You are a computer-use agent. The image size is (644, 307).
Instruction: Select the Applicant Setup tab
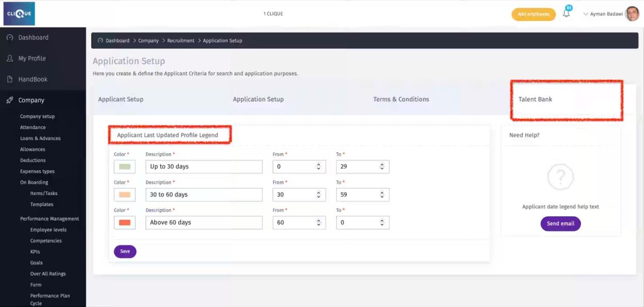click(x=121, y=99)
